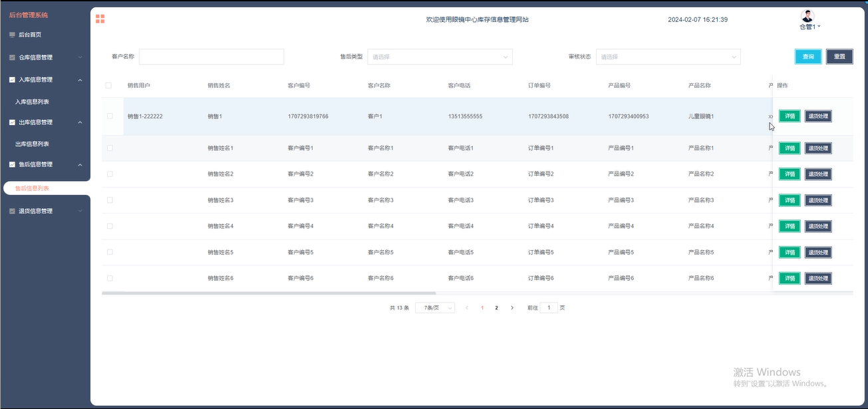Focus the 客户名称 search input

pos(212,57)
